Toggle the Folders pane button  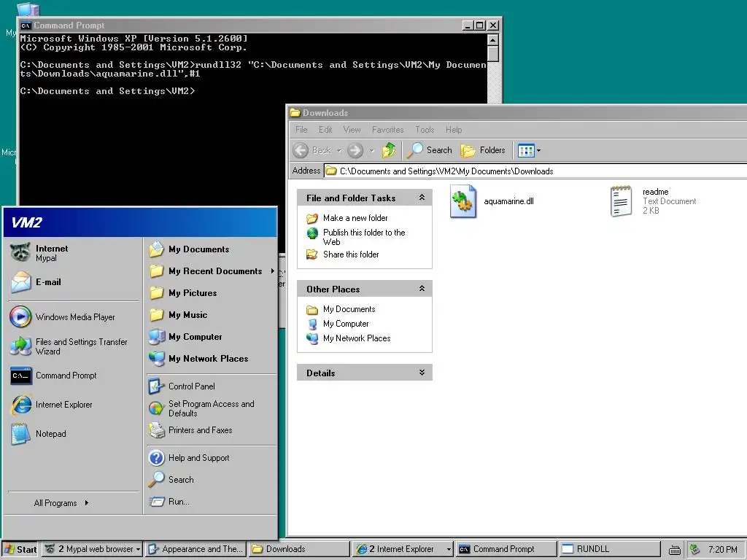point(483,150)
